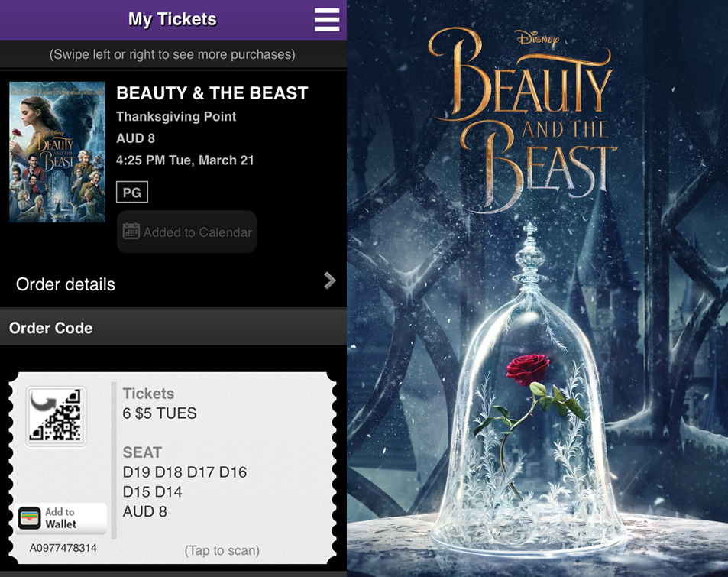Open the hamburger menu icon

click(x=327, y=20)
